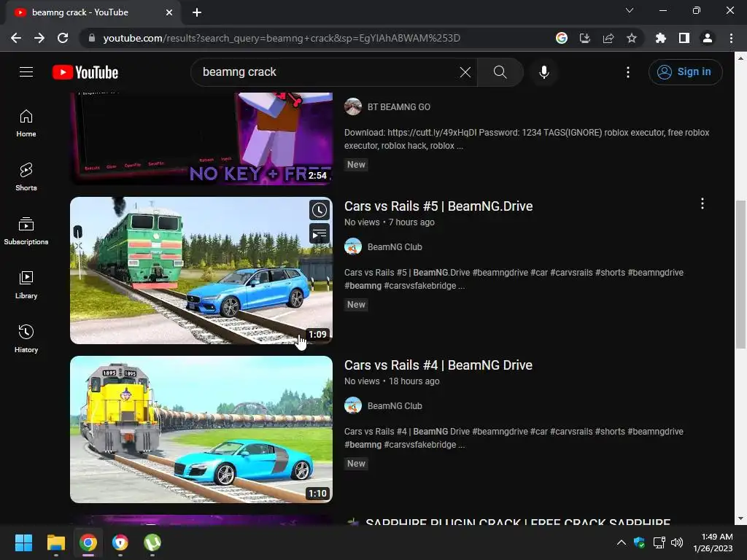Image resolution: width=747 pixels, height=560 pixels.
Task: Click BeamNG Club avatar under Rails #4
Action: [353, 405]
